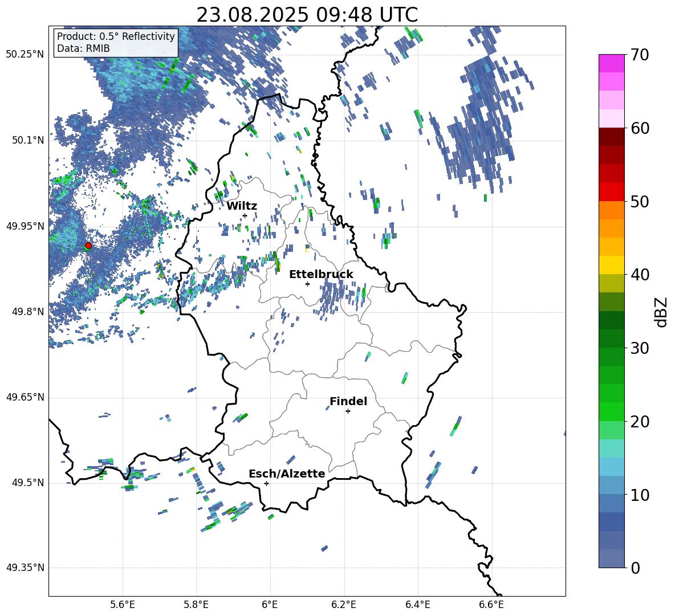
Task: Click the 6.4°E longitude label
Action: coord(417,605)
